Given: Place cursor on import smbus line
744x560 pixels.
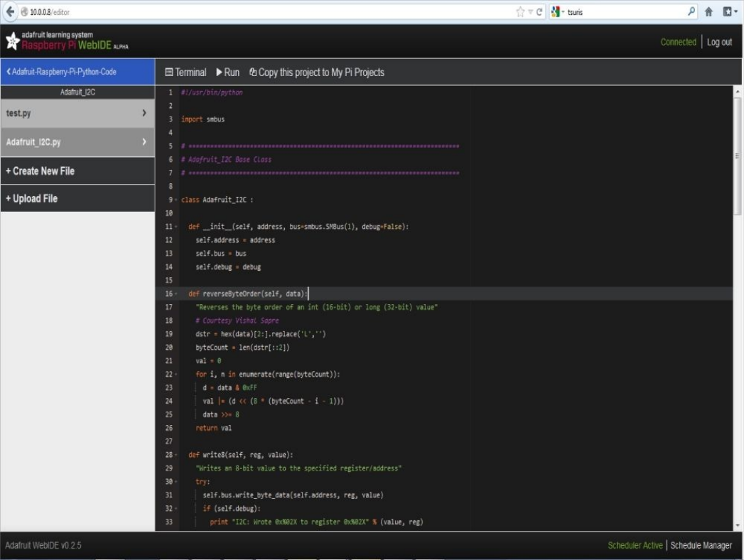Looking at the screenshot, I should pyautogui.click(x=203, y=119).
